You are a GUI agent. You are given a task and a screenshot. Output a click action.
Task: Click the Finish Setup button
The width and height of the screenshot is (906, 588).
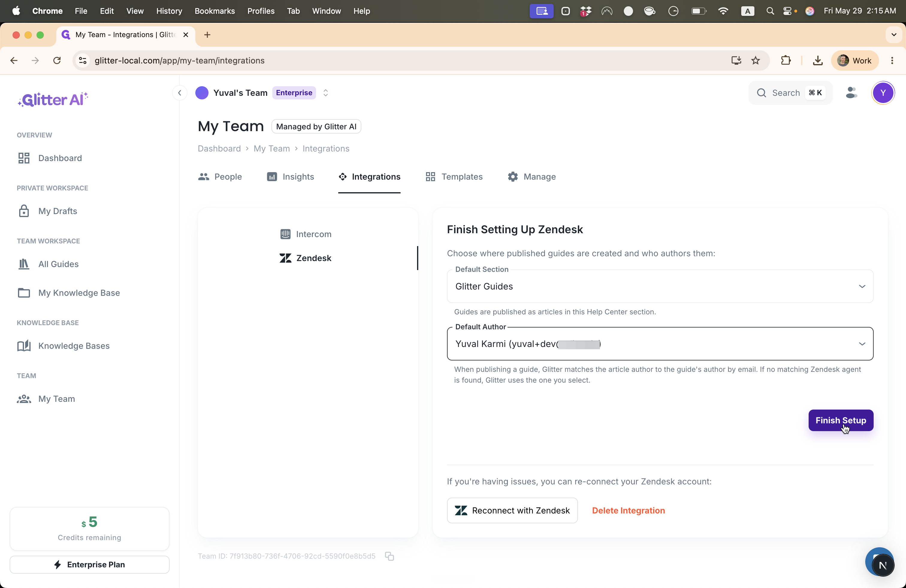pyautogui.click(x=840, y=420)
